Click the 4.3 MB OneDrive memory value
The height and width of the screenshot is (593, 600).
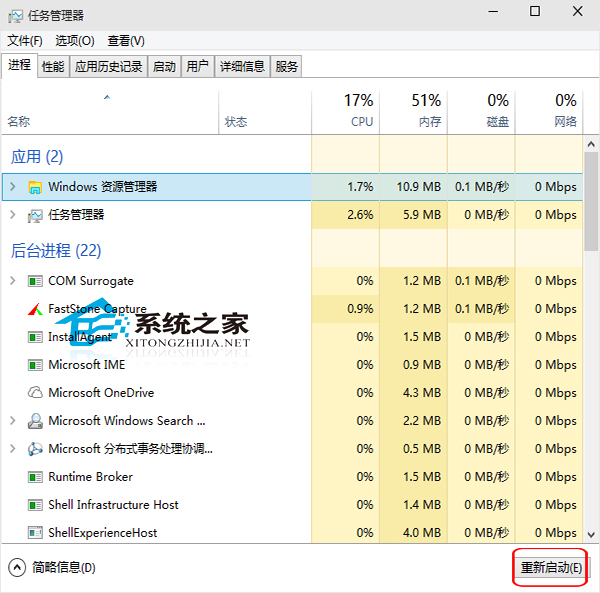422,393
